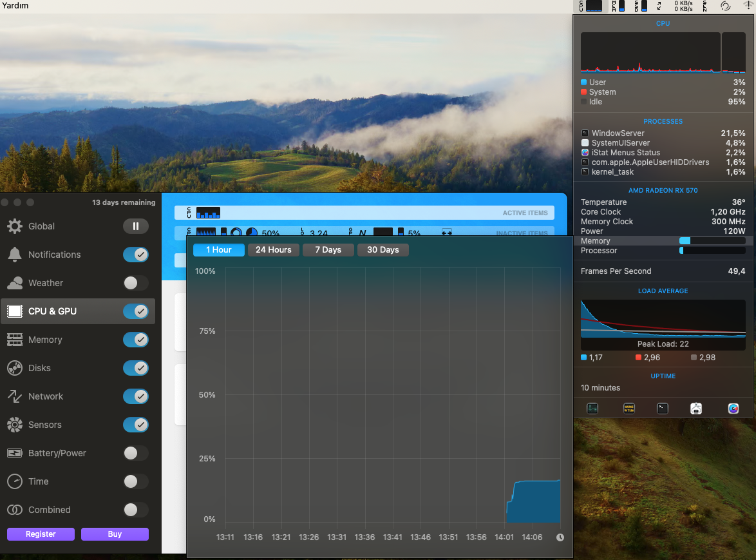Turn on the Battery/Power toggle
The height and width of the screenshot is (560, 756).
tap(136, 453)
